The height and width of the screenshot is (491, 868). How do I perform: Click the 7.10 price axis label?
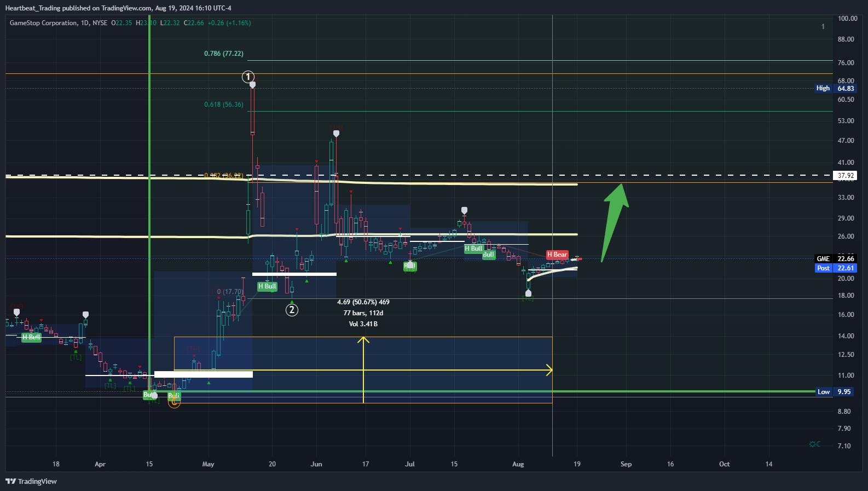[844, 446]
